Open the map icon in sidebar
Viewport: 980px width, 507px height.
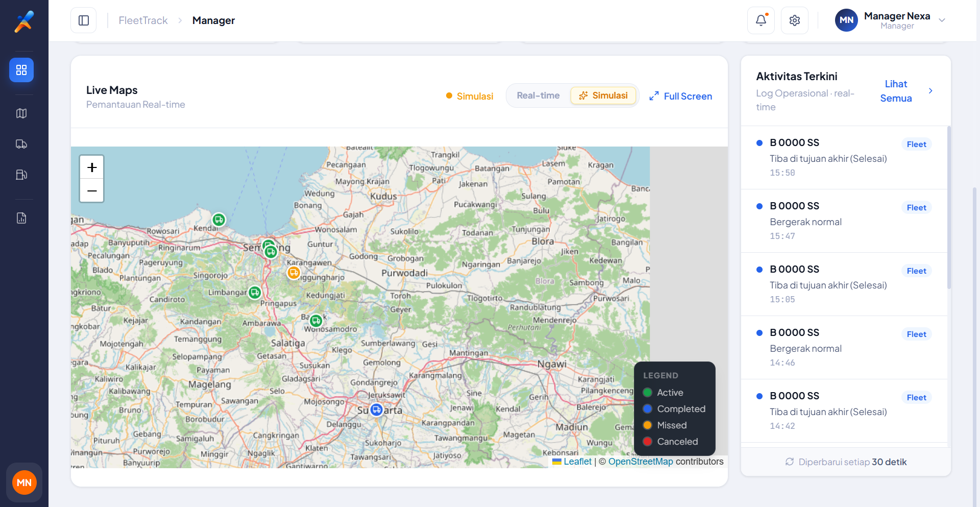[21, 113]
